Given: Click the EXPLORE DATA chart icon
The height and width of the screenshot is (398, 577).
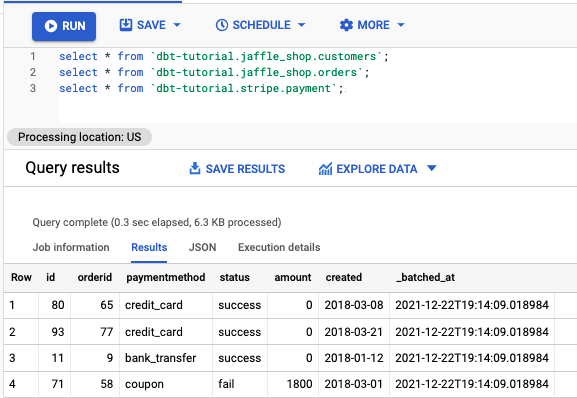Looking at the screenshot, I should coord(325,168).
